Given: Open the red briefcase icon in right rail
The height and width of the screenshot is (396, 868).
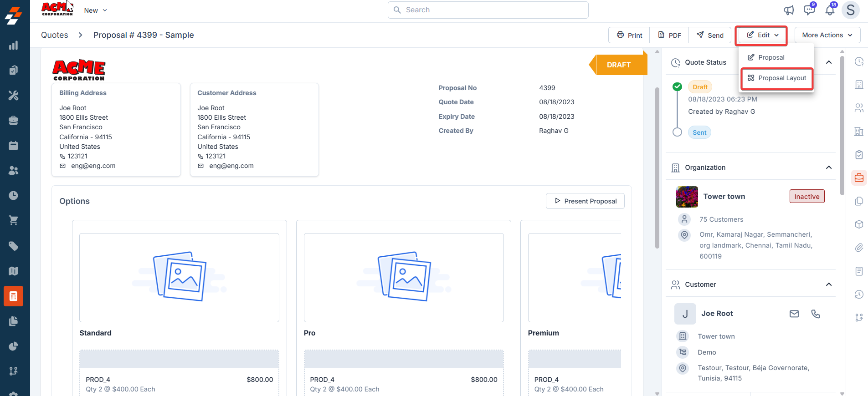Looking at the screenshot, I should click(x=859, y=178).
